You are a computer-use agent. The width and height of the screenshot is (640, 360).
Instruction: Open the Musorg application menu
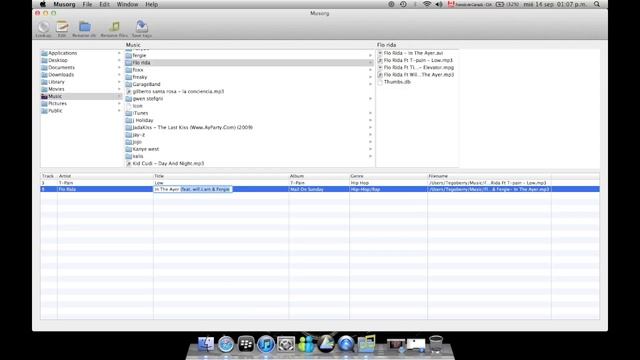[x=64, y=4]
